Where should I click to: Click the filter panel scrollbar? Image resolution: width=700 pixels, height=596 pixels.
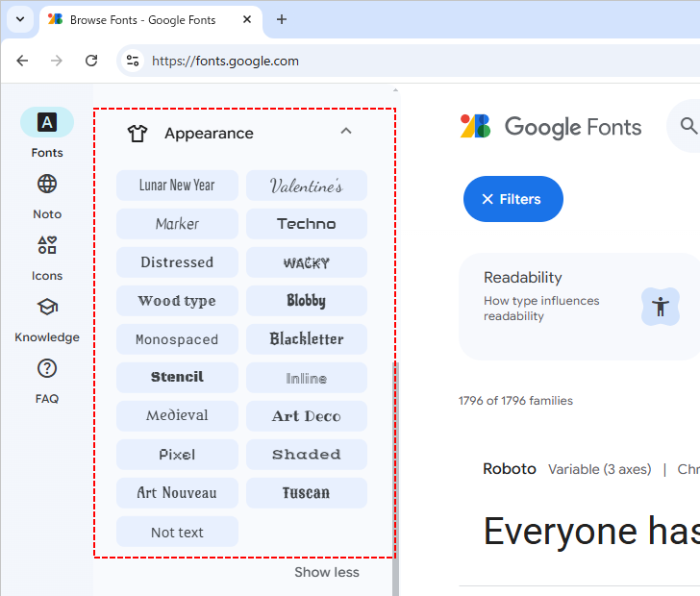click(395, 479)
